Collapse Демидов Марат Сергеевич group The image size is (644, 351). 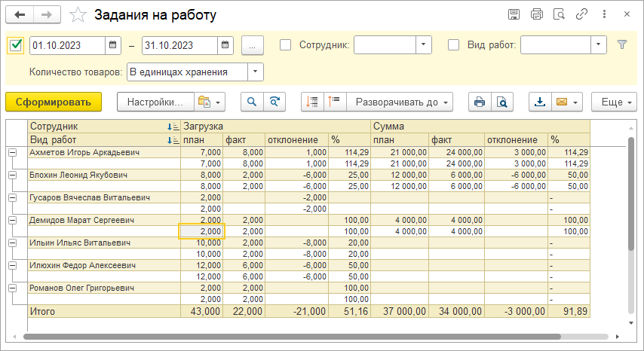tap(13, 220)
